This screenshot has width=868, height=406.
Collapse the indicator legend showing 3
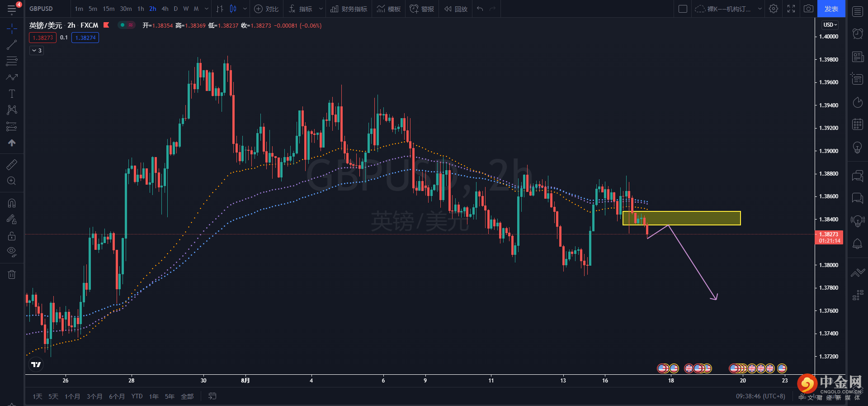[x=37, y=51]
